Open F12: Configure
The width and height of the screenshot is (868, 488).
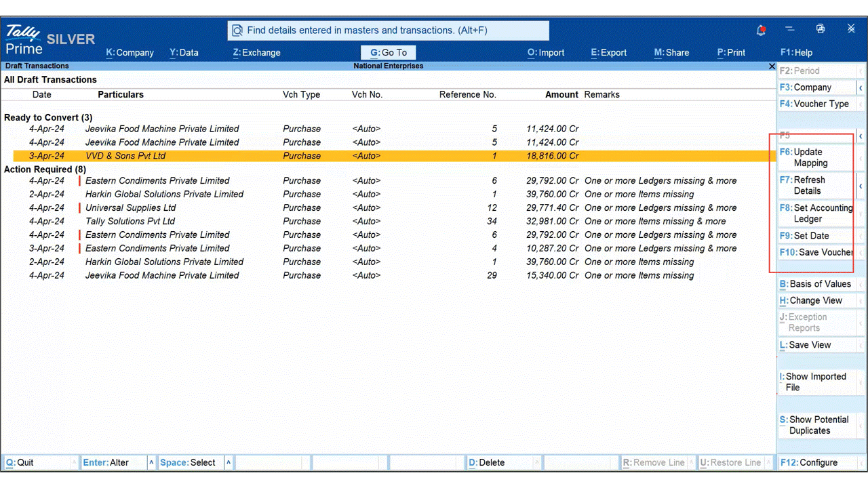pyautogui.click(x=817, y=462)
